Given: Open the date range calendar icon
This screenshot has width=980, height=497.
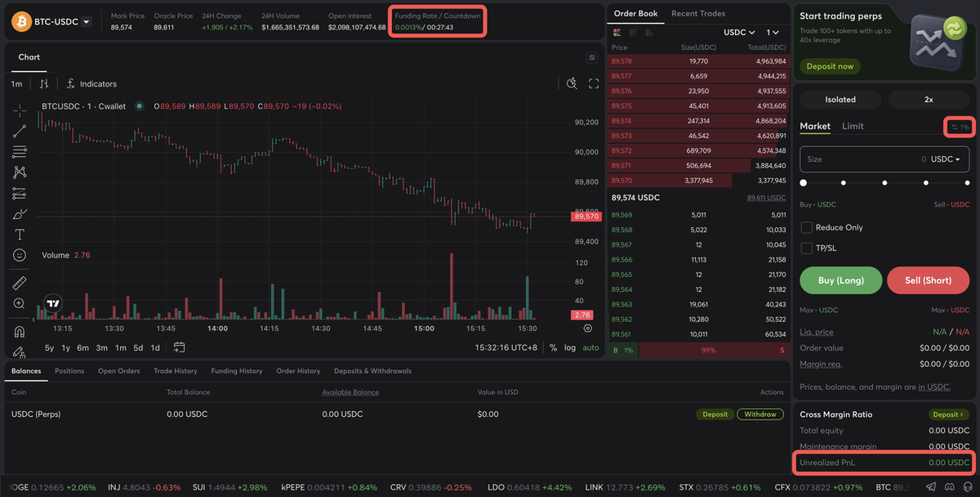Looking at the screenshot, I should 179,347.
